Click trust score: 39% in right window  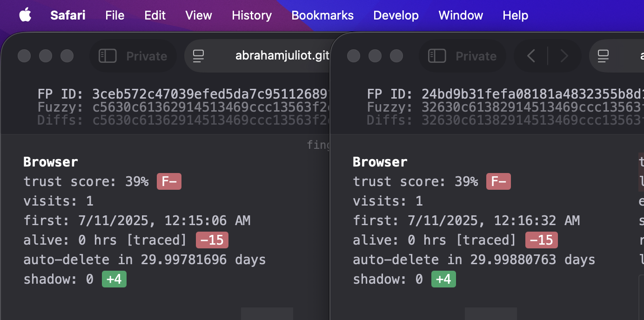[416, 181]
